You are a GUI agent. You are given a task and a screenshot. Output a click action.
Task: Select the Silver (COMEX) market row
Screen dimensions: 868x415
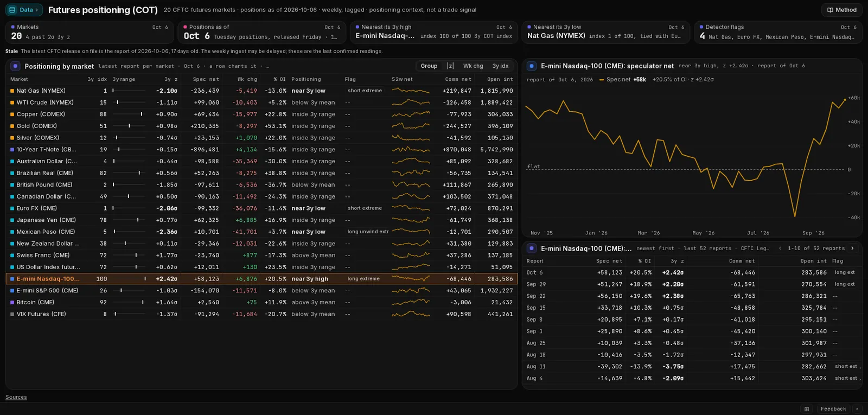point(261,138)
